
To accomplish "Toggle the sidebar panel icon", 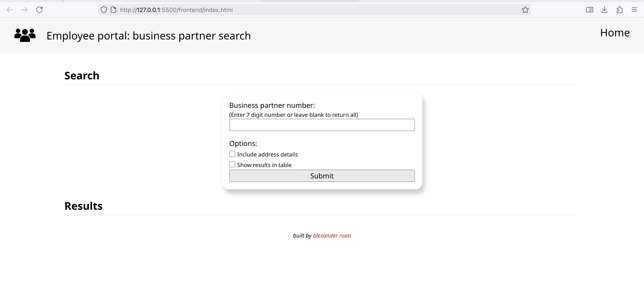I will pos(589,10).
